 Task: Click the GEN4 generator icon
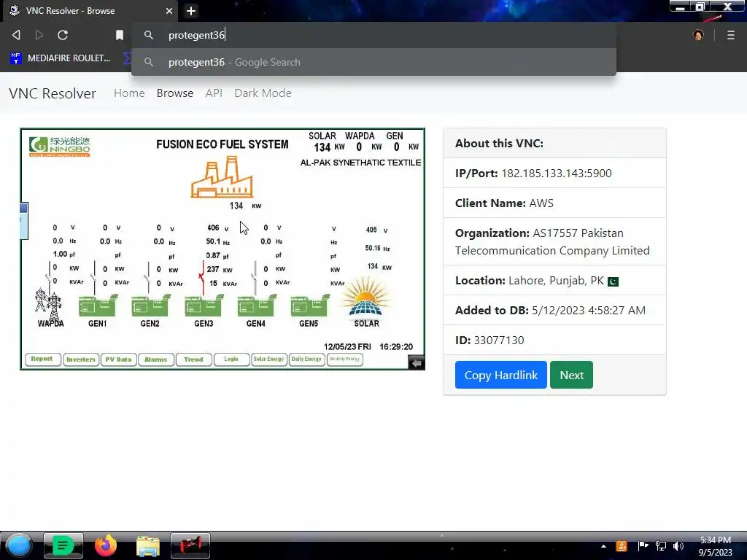[256, 306]
